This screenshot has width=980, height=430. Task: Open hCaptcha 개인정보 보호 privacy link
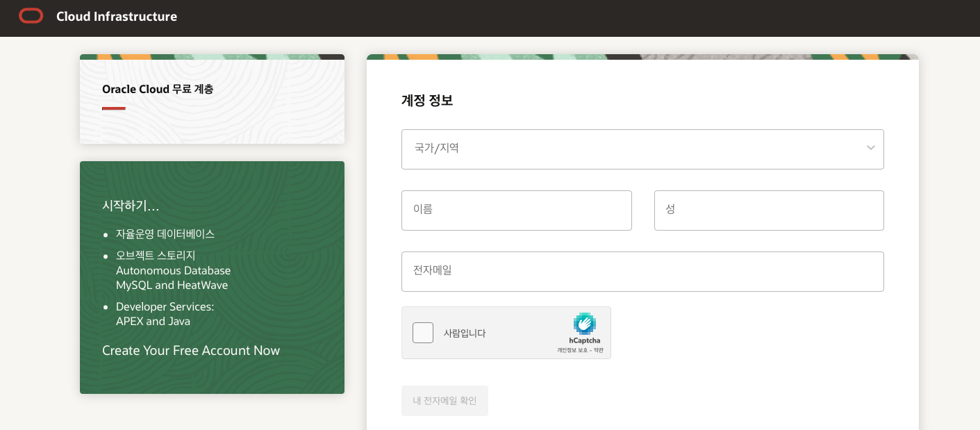click(x=573, y=350)
